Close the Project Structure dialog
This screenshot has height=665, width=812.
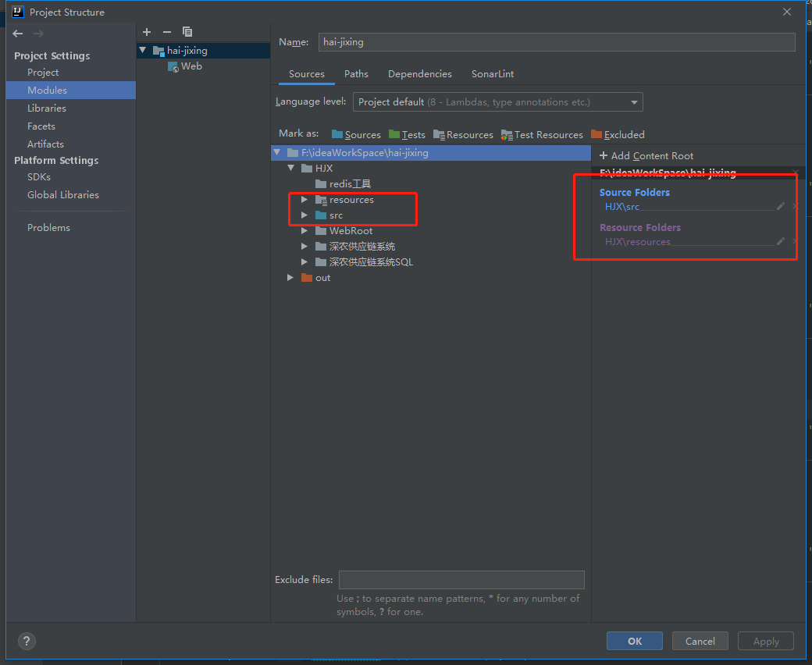click(x=787, y=12)
